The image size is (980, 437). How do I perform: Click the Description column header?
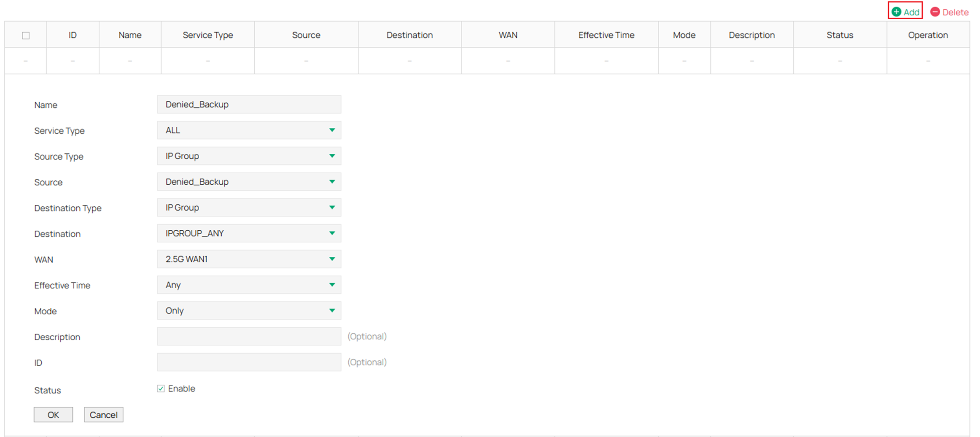tap(752, 35)
